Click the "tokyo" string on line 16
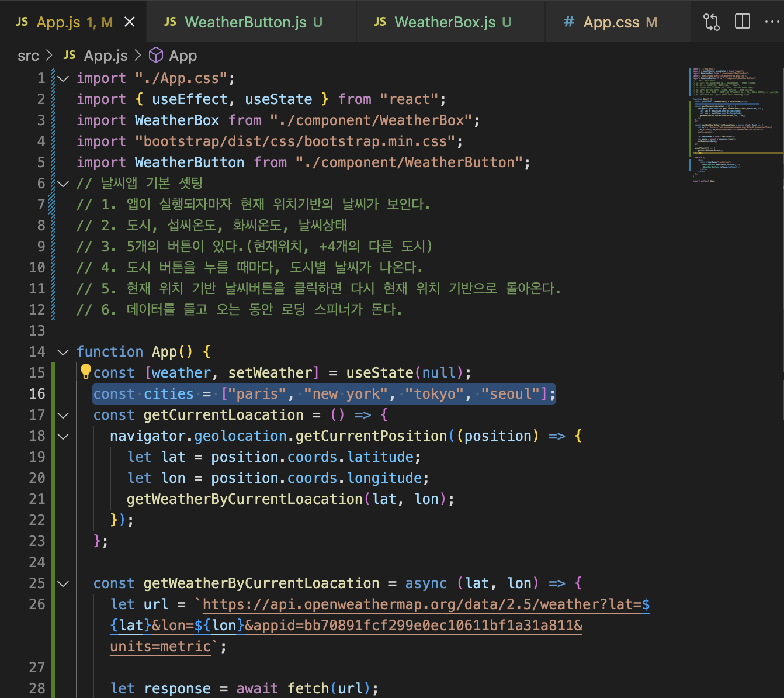This screenshot has height=698, width=784. pyautogui.click(x=435, y=394)
